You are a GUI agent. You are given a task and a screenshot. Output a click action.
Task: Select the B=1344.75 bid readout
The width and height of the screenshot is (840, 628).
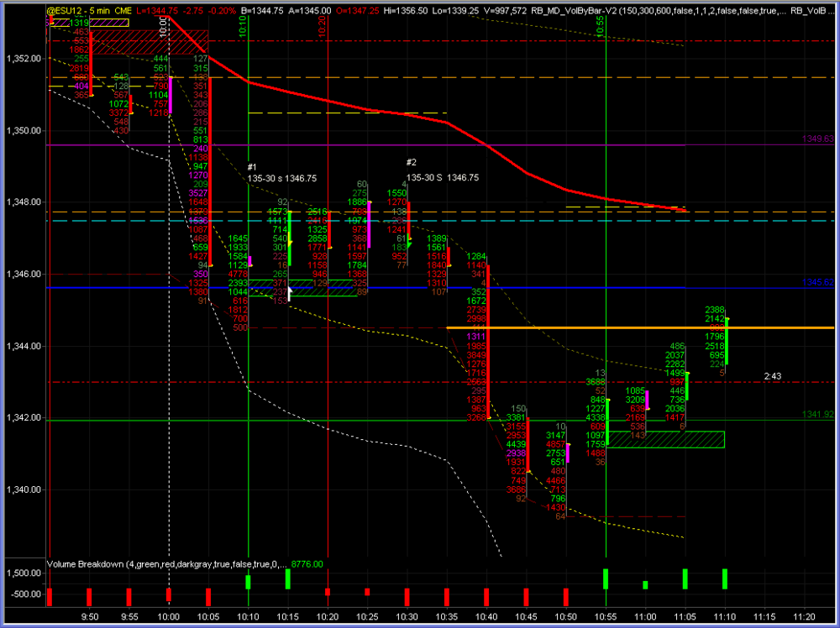[x=262, y=11]
